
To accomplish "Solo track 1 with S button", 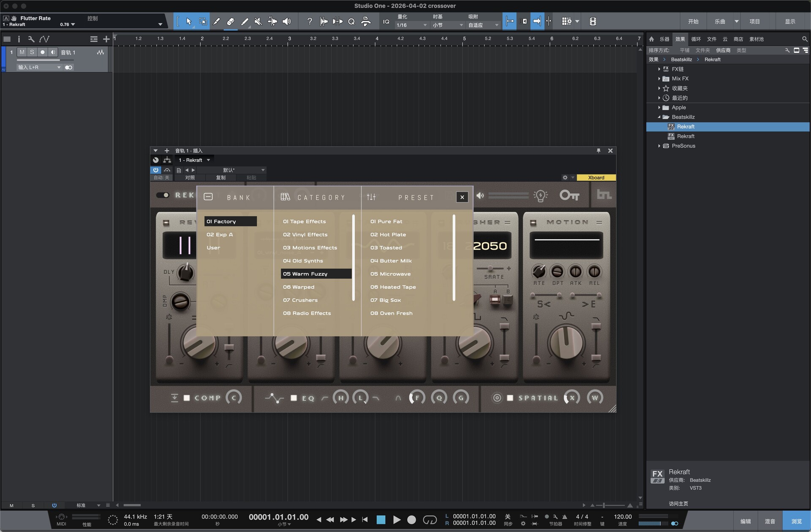I will [32, 52].
